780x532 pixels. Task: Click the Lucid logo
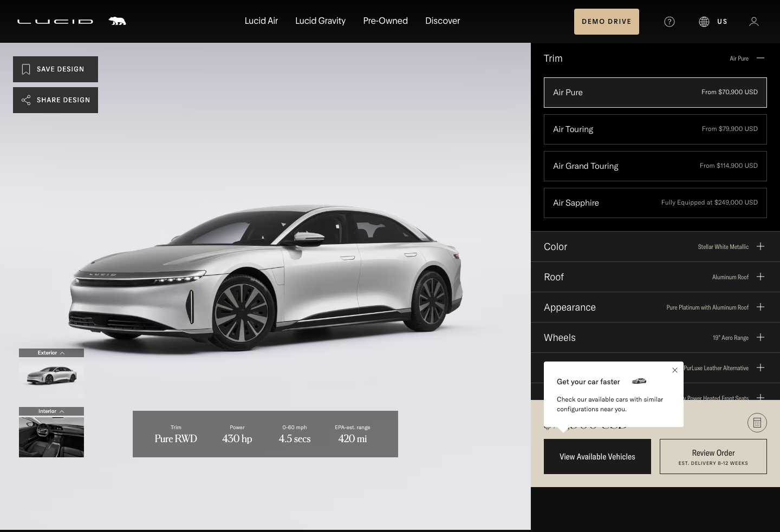coord(55,22)
